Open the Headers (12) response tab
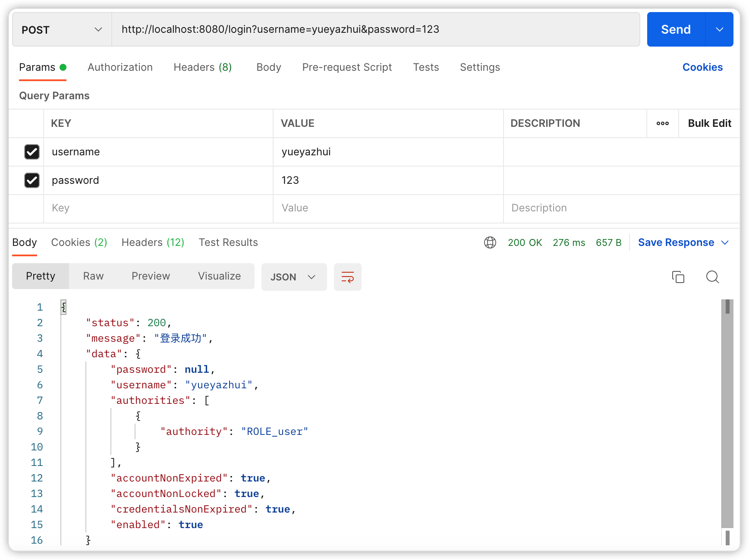 click(153, 242)
